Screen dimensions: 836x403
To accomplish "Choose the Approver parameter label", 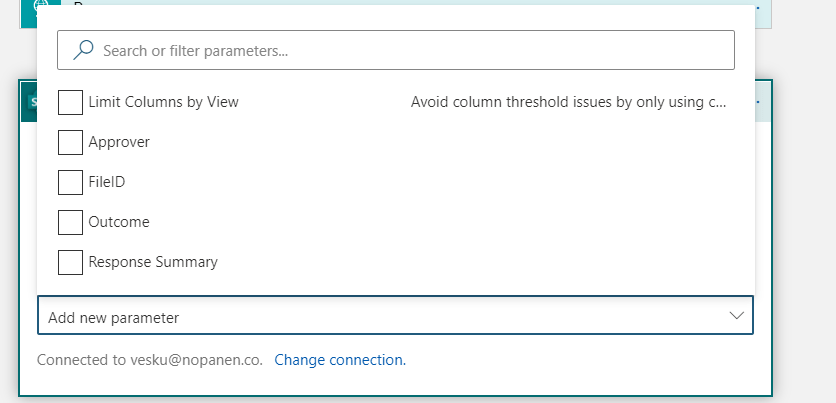I will coord(119,142).
